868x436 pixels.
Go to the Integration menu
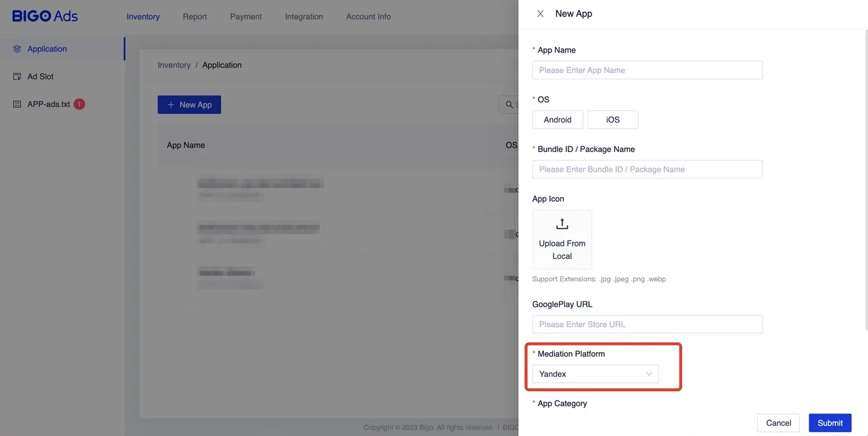[304, 16]
